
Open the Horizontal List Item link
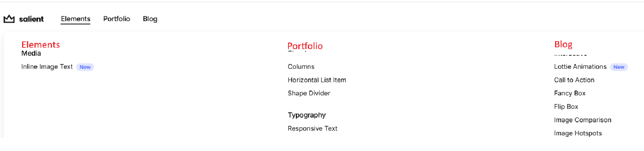pyautogui.click(x=317, y=80)
